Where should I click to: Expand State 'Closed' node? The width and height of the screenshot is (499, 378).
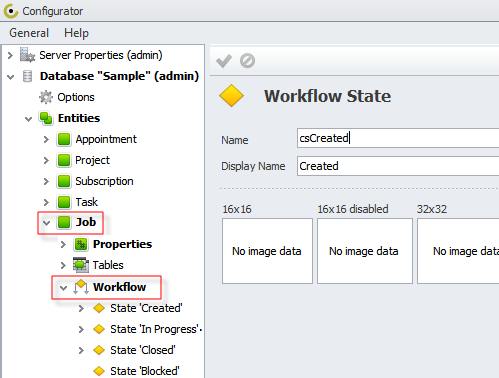pos(81,350)
